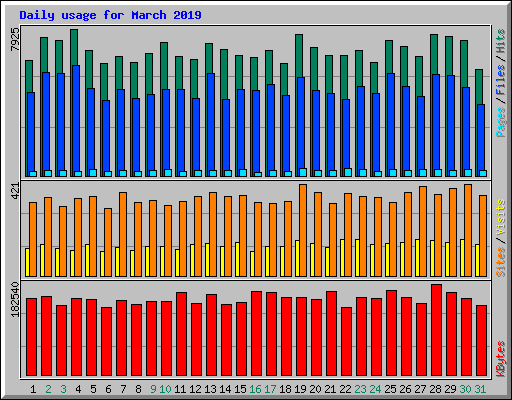Click day 14 on the date axis

point(225,389)
